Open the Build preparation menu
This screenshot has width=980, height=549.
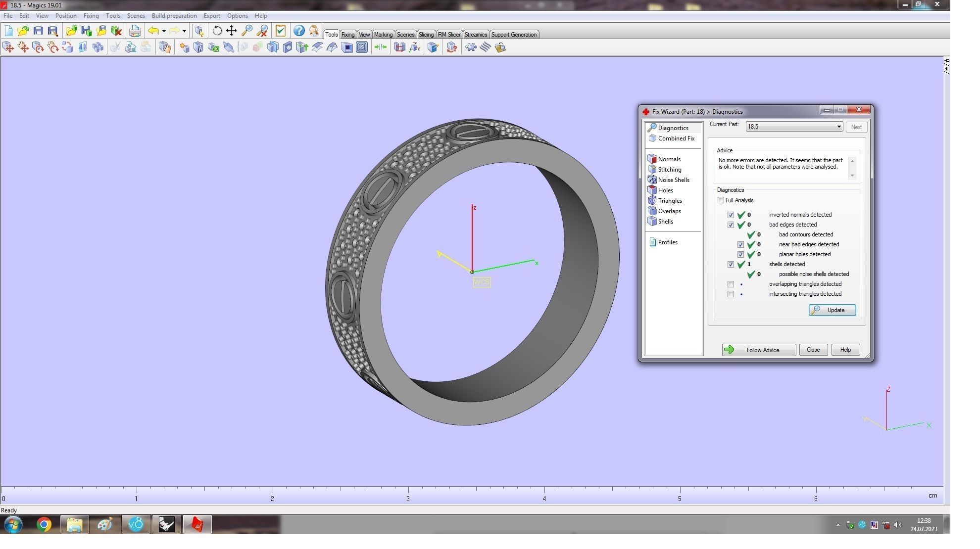174,16
